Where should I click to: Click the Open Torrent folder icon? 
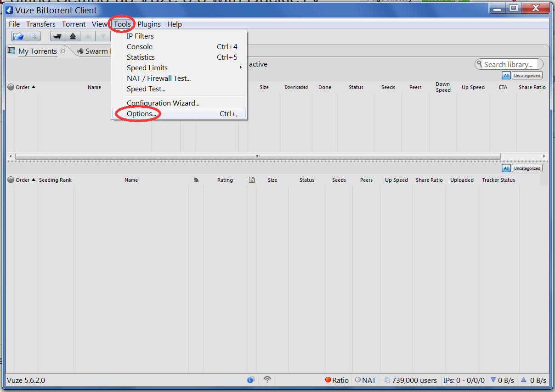(18, 36)
